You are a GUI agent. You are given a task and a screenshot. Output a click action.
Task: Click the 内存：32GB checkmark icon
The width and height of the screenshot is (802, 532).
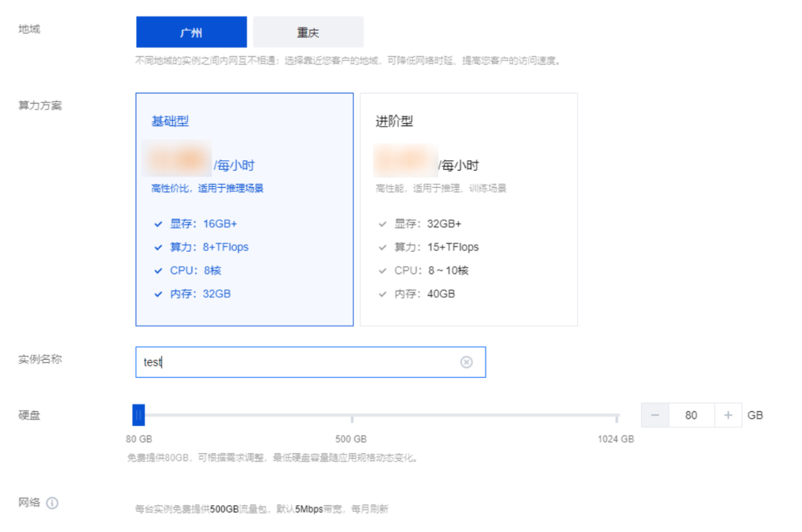[158, 295]
